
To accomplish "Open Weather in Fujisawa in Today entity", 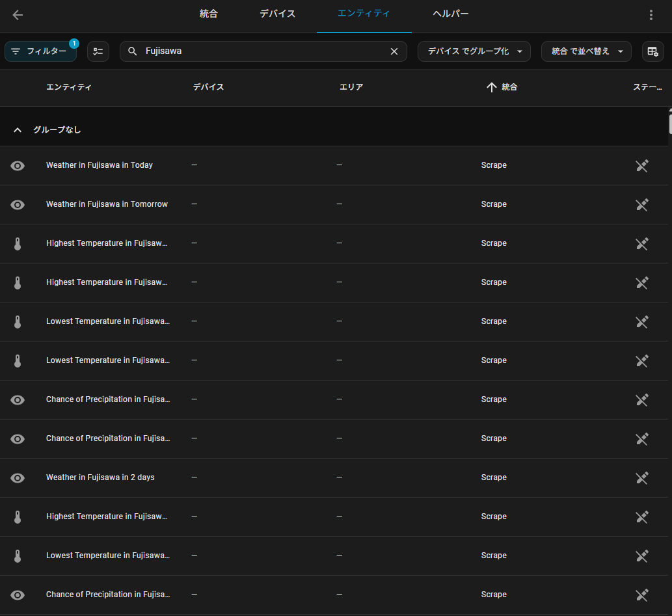I will (100, 165).
